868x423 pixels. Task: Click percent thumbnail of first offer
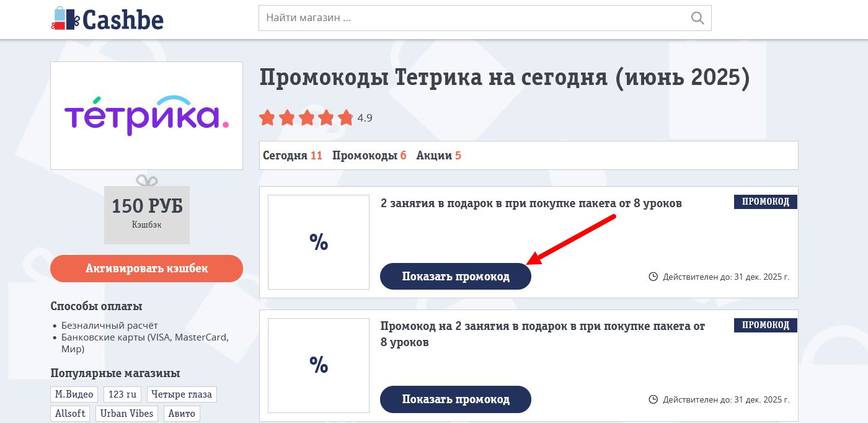(319, 242)
